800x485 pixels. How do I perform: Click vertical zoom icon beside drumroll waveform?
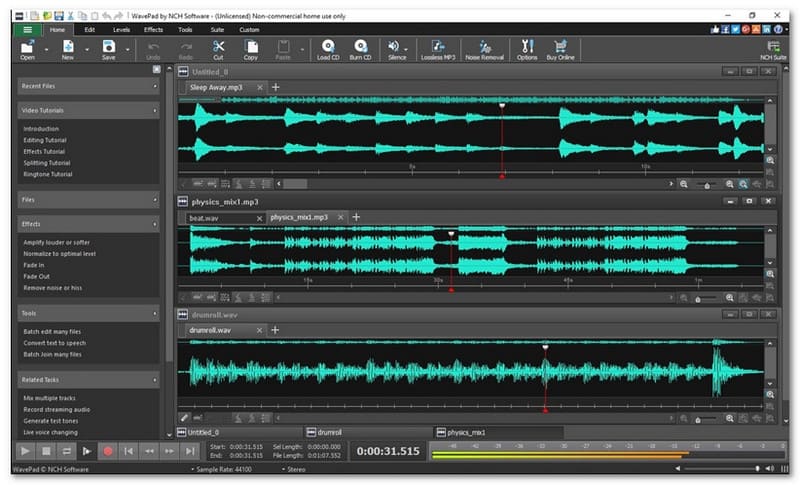[x=770, y=394]
